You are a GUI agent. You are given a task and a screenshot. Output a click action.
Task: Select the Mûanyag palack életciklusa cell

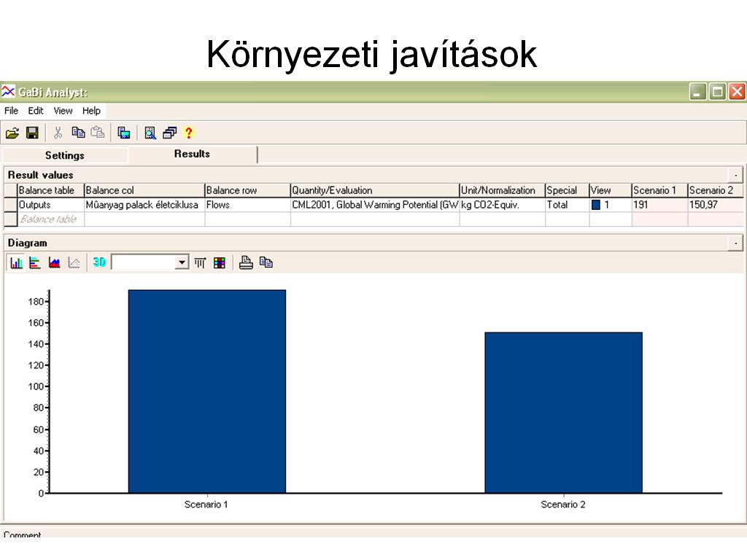(x=144, y=205)
